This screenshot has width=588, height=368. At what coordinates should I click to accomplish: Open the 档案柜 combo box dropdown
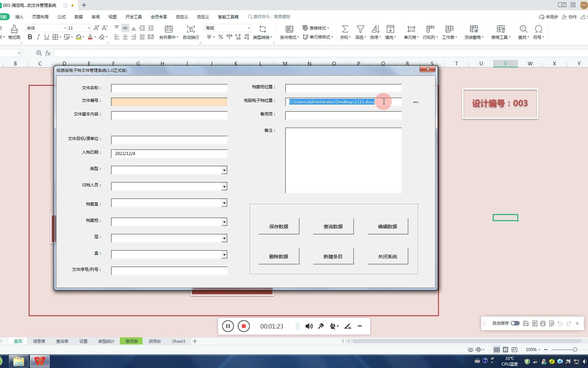(224, 222)
